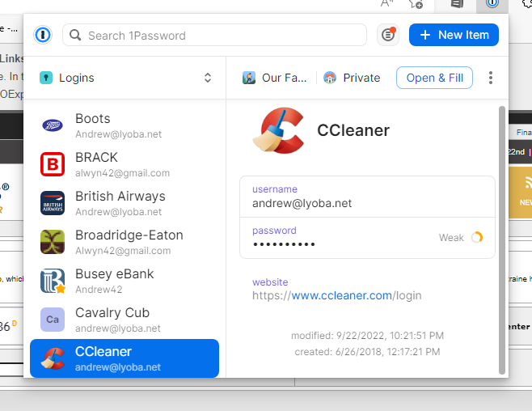Click the weak password strength indicator
Viewport: 532px width, 411px height.
462,237
